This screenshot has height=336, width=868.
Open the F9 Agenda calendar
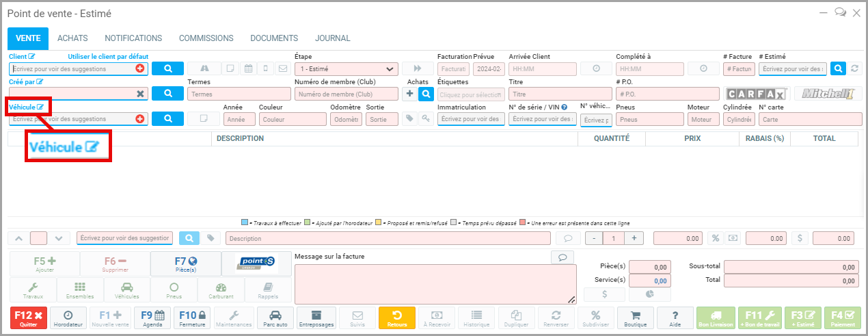pos(152,318)
